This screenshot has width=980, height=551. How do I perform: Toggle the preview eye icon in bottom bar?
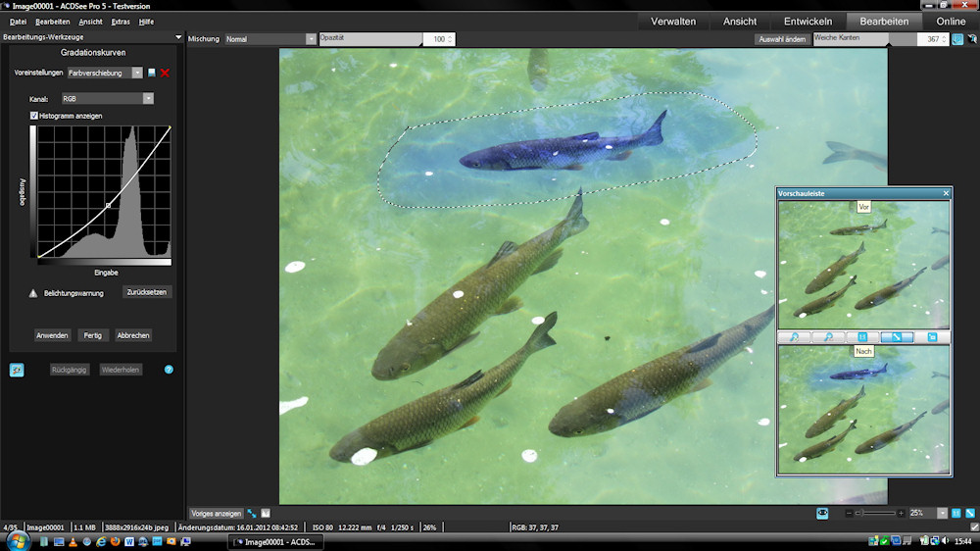coord(823,513)
